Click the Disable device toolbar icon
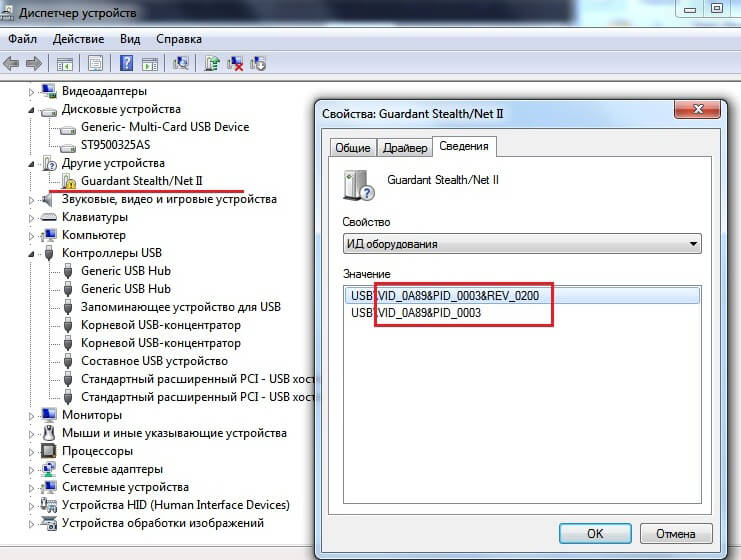741x560 pixels. [258, 63]
